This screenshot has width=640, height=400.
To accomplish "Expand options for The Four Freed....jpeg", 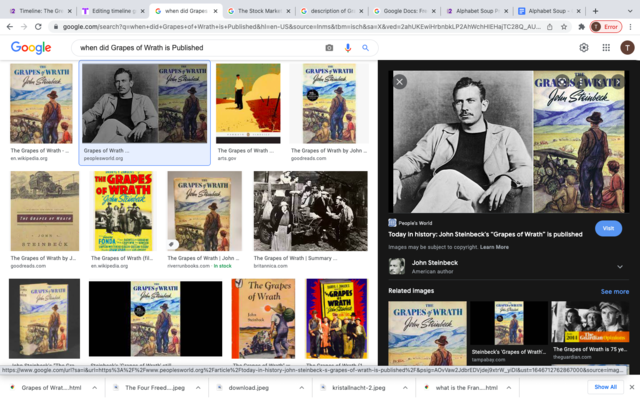I will coord(198,387).
